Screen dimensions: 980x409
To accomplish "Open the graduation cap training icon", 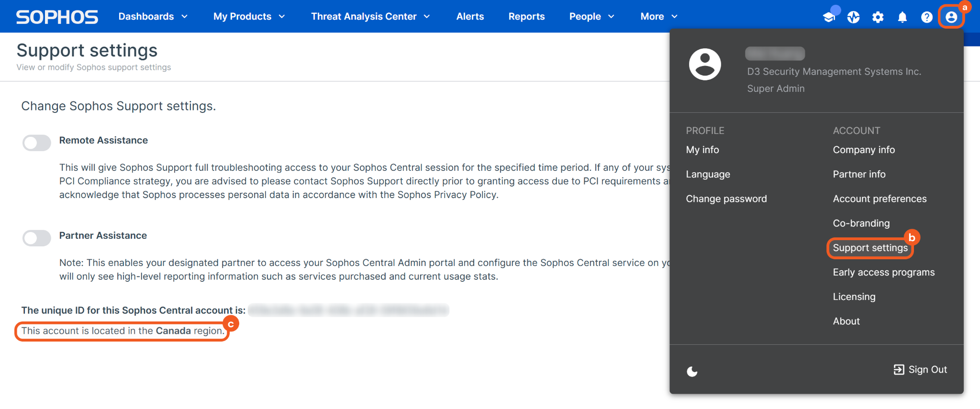I will click(x=829, y=17).
